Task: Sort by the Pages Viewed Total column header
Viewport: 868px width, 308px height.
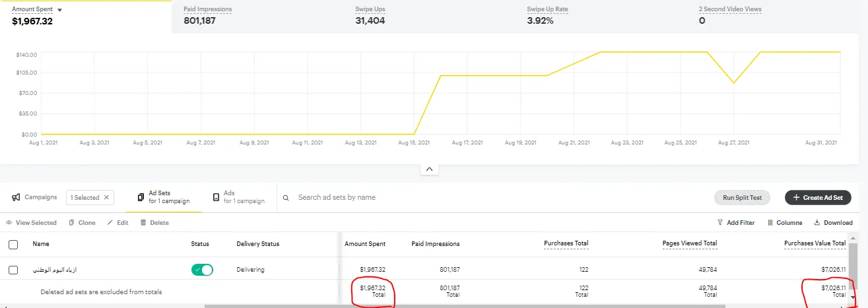Action: point(690,244)
